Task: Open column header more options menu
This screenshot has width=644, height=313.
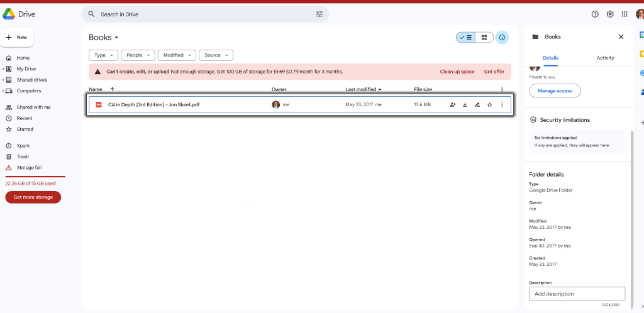Action: pos(502,89)
